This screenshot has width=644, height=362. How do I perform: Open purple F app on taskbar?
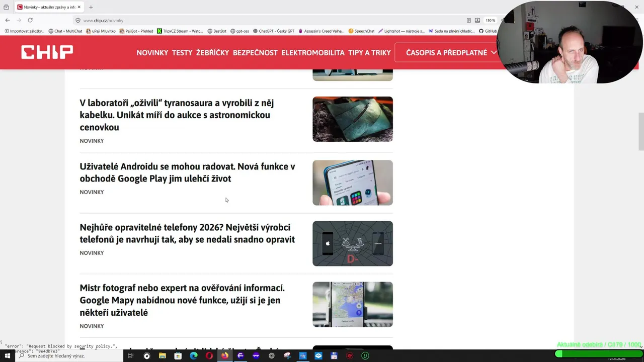240,356
